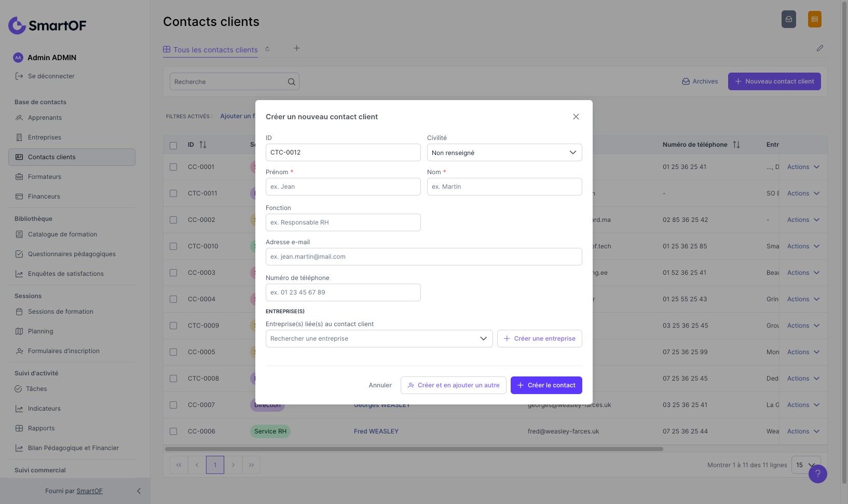Check the CC-0006 row checkbox
Viewport: 848px width, 504px height.
173,431
